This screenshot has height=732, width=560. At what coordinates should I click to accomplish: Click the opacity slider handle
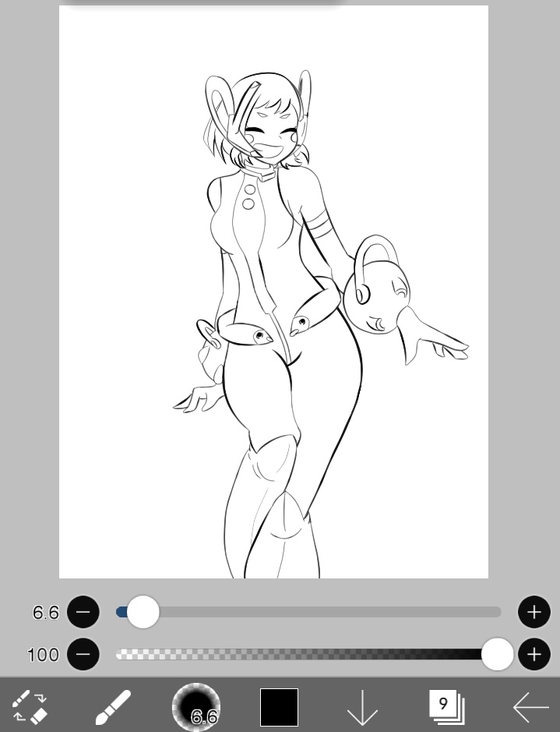coord(497,654)
